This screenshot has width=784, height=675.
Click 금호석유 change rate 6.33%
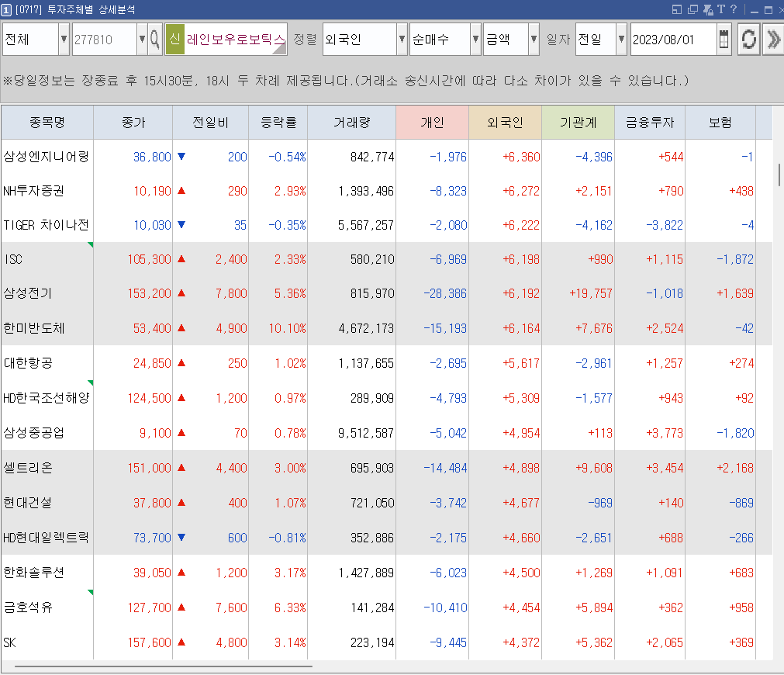pos(290,607)
